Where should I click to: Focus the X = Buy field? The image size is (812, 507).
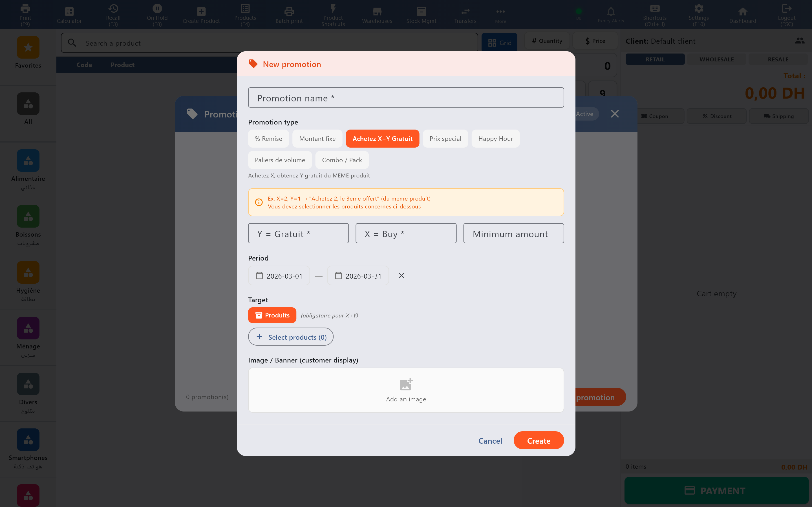click(x=406, y=234)
